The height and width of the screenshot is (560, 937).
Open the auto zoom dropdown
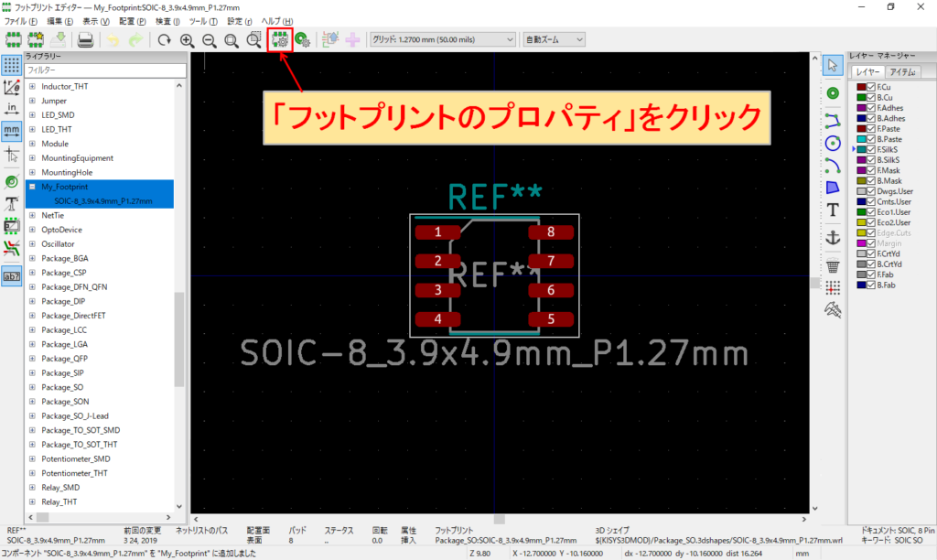click(x=554, y=39)
